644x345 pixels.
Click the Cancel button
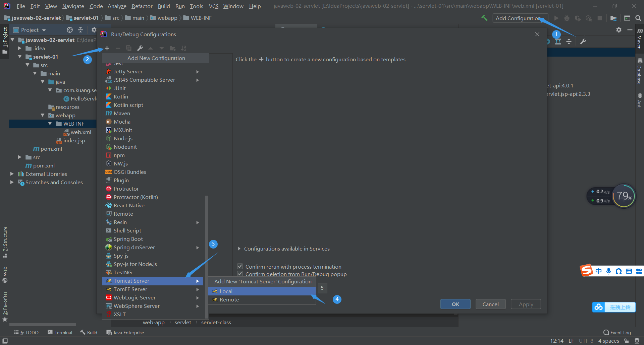coord(490,304)
